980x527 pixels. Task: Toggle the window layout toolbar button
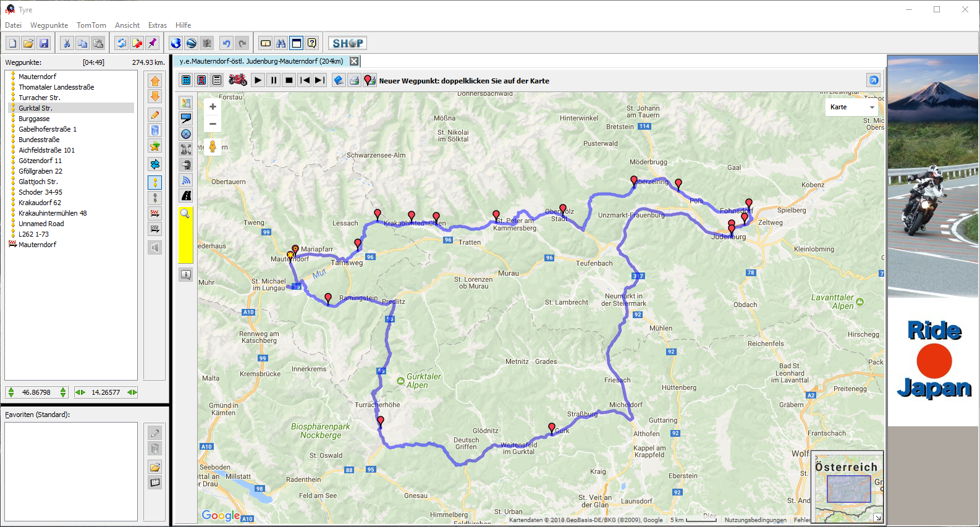pos(297,43)
